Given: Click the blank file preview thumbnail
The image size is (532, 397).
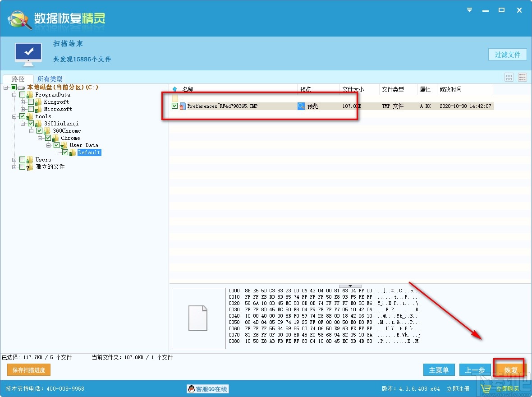Looking at the screenshot, I should pos(198,318).
